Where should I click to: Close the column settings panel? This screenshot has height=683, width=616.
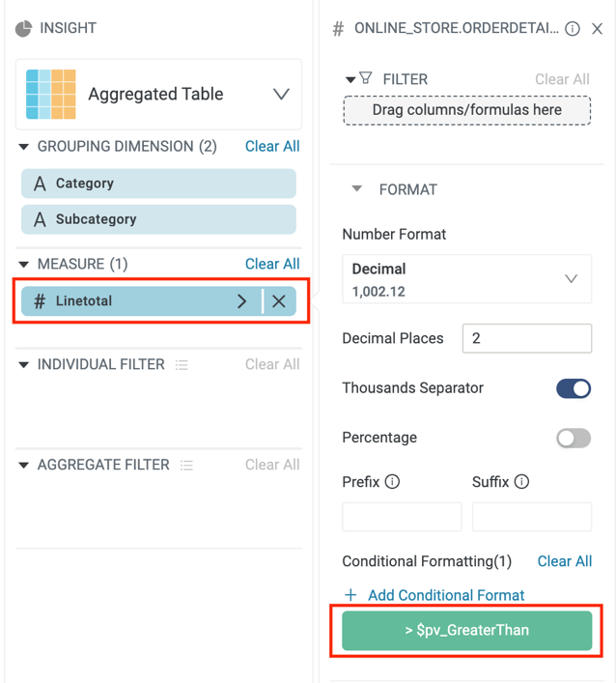[597, 29]
